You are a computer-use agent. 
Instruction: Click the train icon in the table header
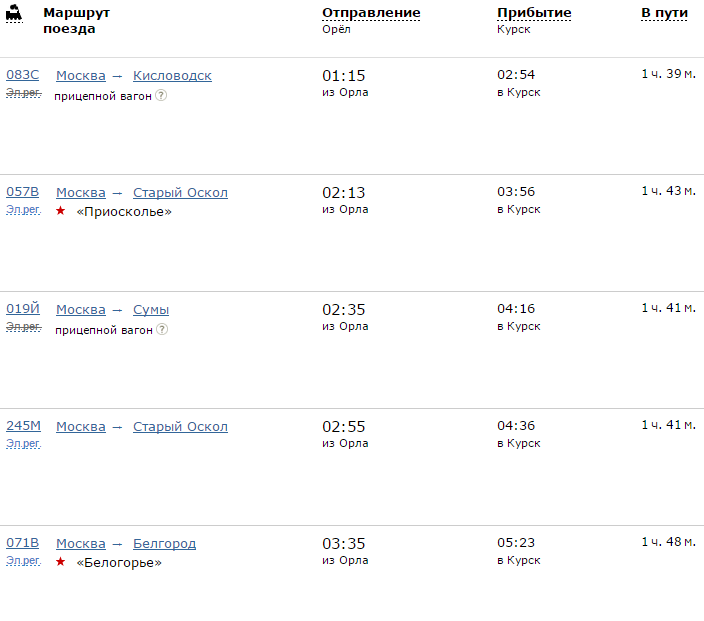[x=14, y=15]
